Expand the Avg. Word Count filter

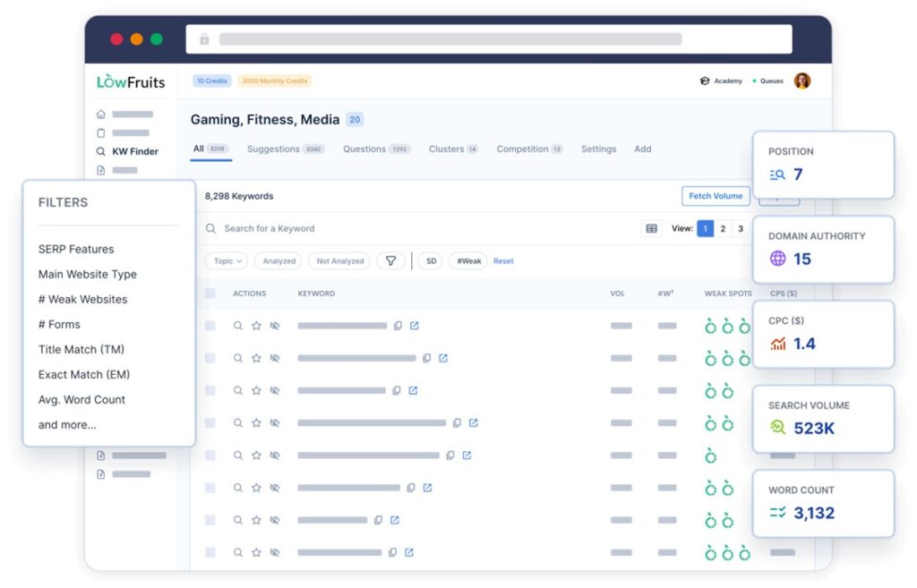[81, 400]
